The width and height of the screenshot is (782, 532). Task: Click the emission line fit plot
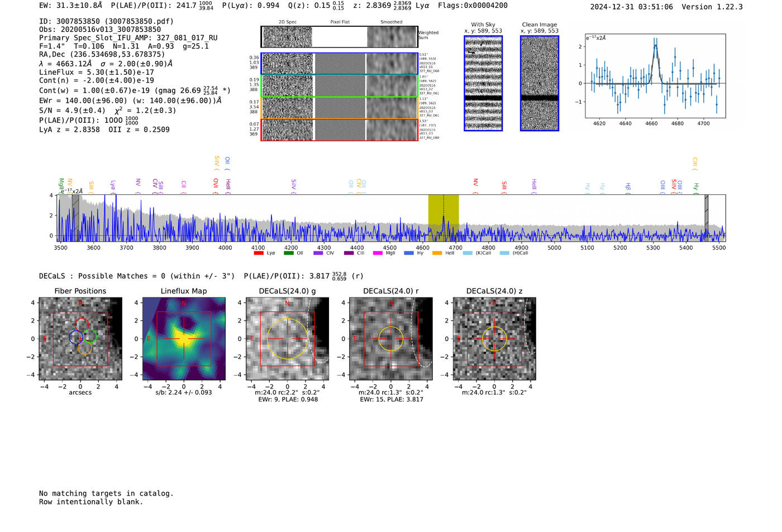655,76
